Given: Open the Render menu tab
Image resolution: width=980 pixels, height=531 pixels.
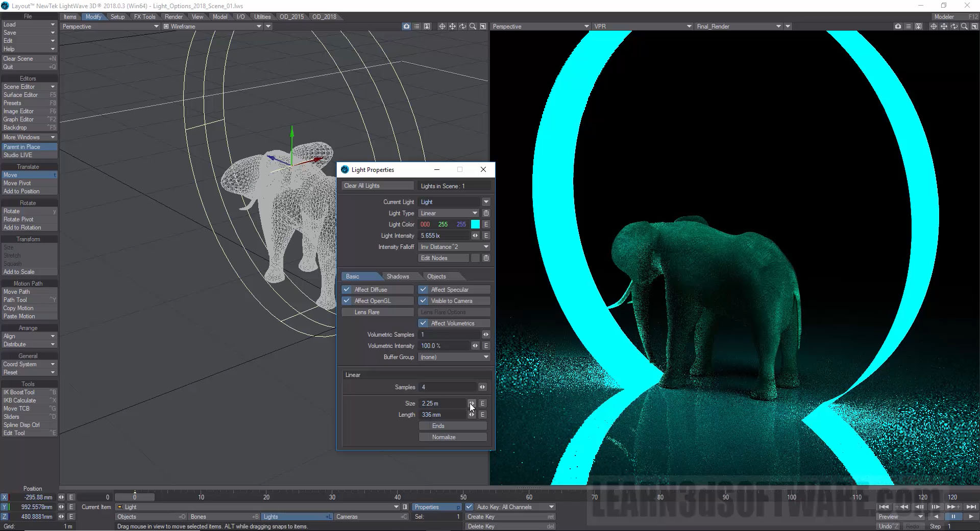Looking at the screenshot, I should 174,17.
